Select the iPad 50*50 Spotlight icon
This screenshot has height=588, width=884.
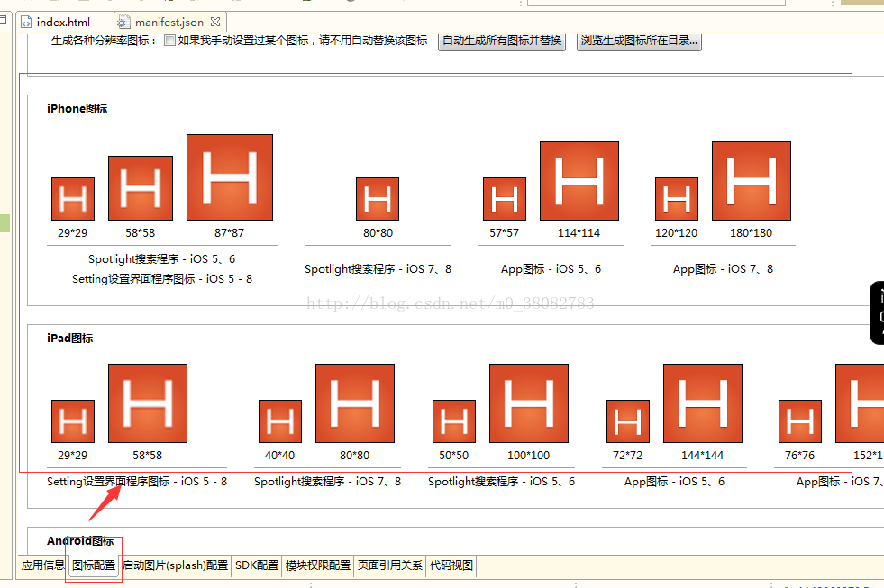(454, 421)
